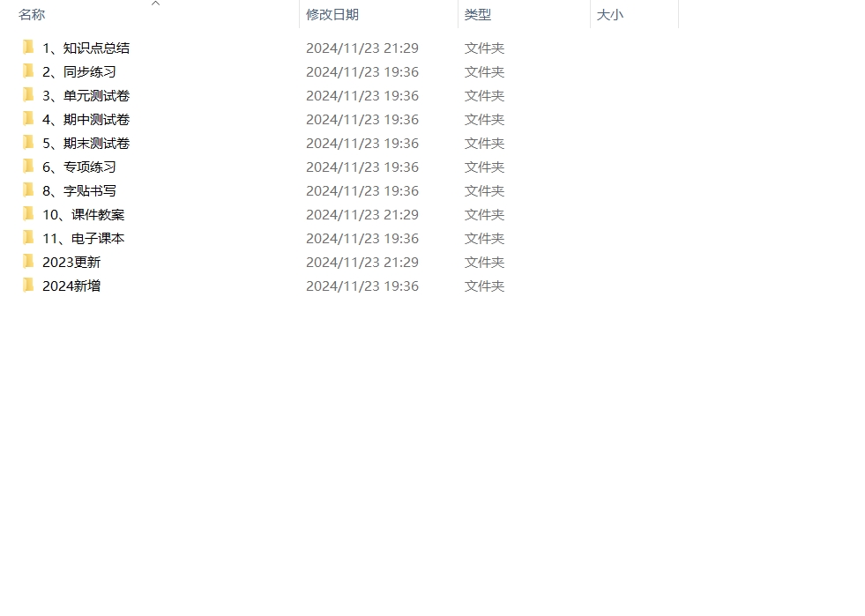Click 文件夹 type of 3、单元测试卷 row
This screenshot has height=616, width=865.
484,95
